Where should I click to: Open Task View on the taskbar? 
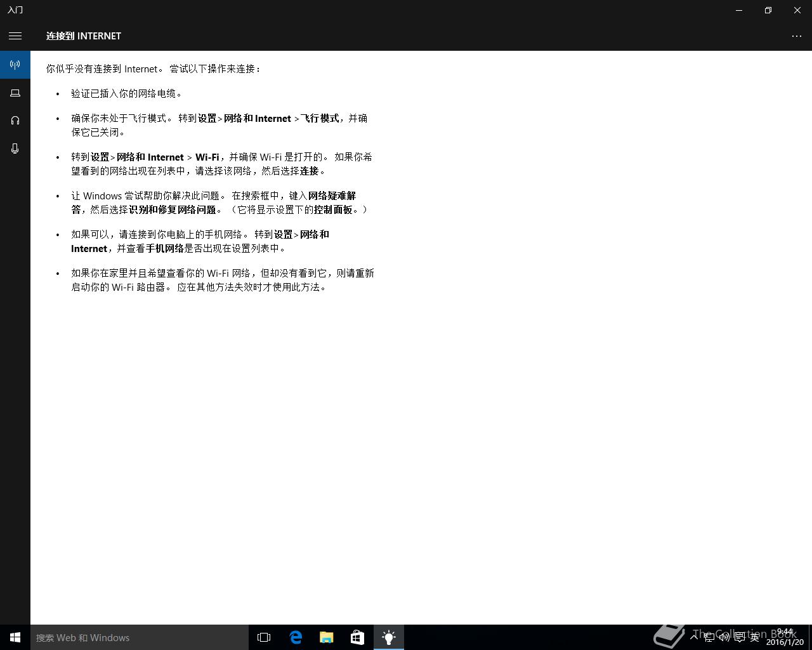click(264, 637)
